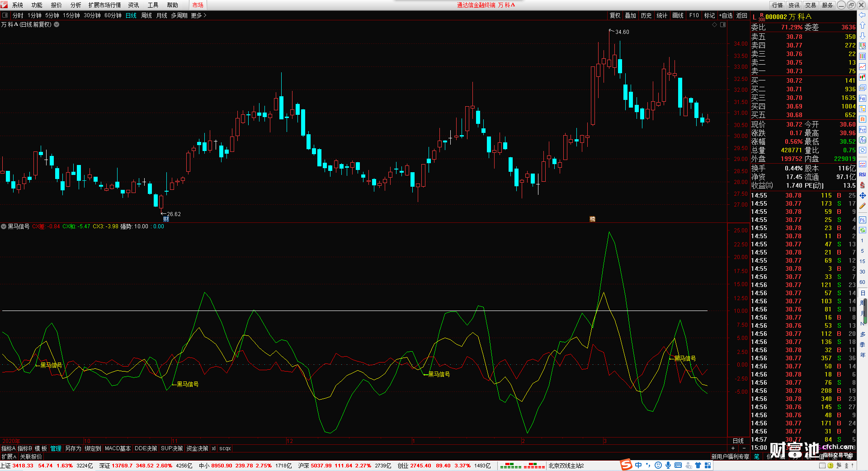Toggle the diamond icon at chart top right

(715, 25)
